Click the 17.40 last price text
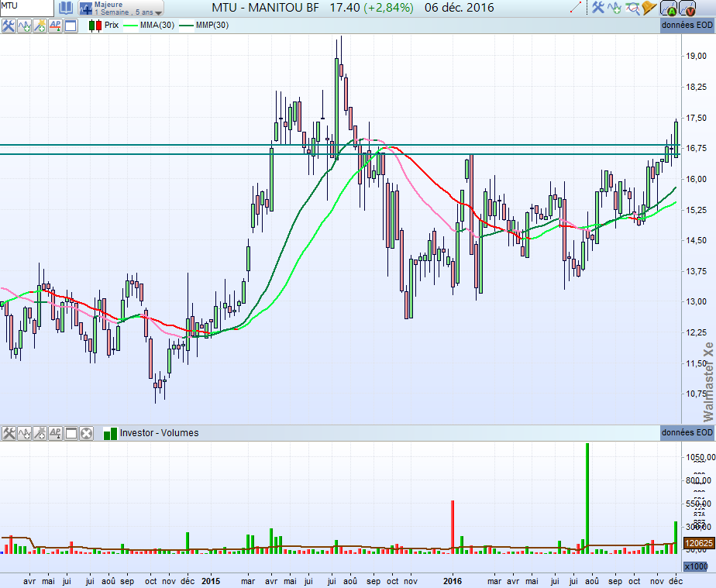Viewport: 716px width, 588px height. pyautogui.click(x=345, y=8)
